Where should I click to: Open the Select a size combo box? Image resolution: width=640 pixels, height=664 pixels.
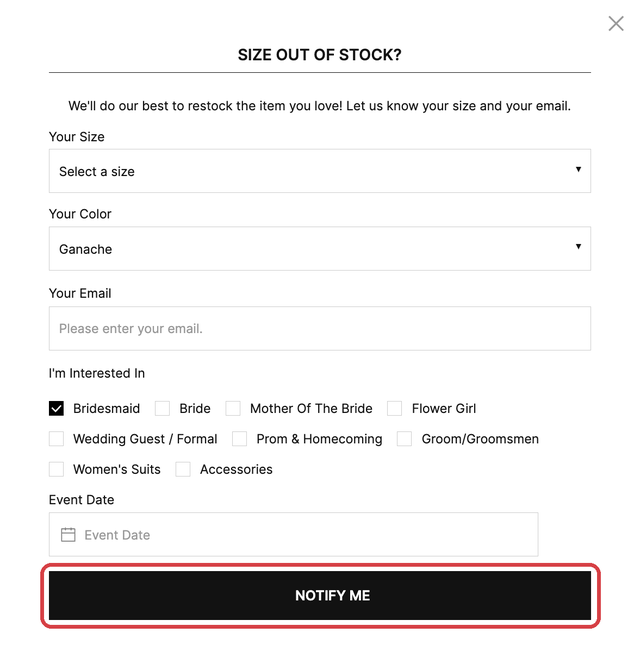320,171
